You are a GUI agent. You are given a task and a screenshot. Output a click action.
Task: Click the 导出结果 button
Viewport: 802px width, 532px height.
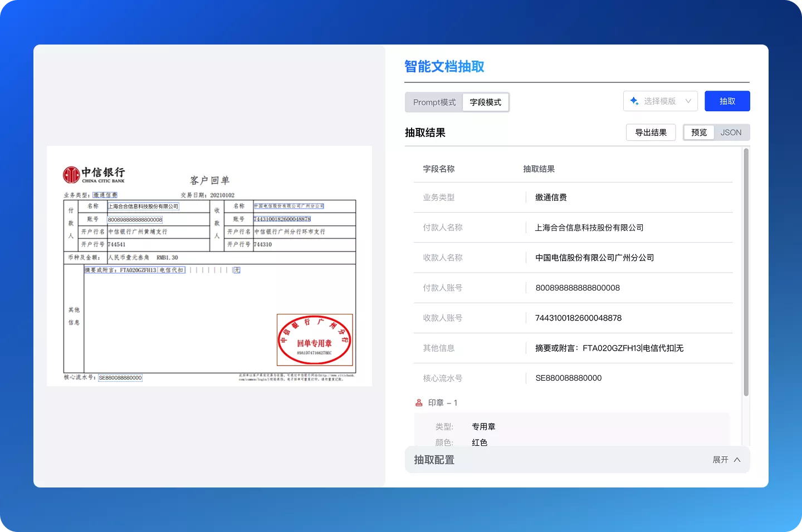651,132
